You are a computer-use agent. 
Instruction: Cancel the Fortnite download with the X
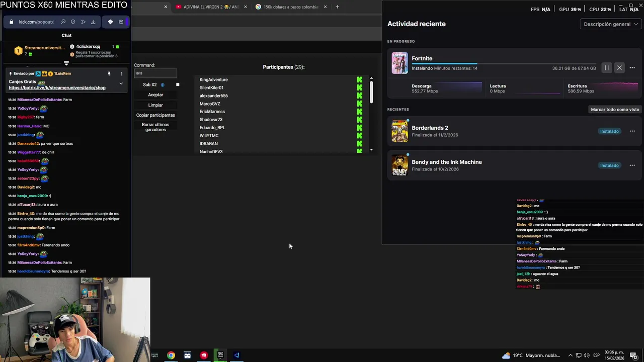pyautogui.click(x=619, y=68)
